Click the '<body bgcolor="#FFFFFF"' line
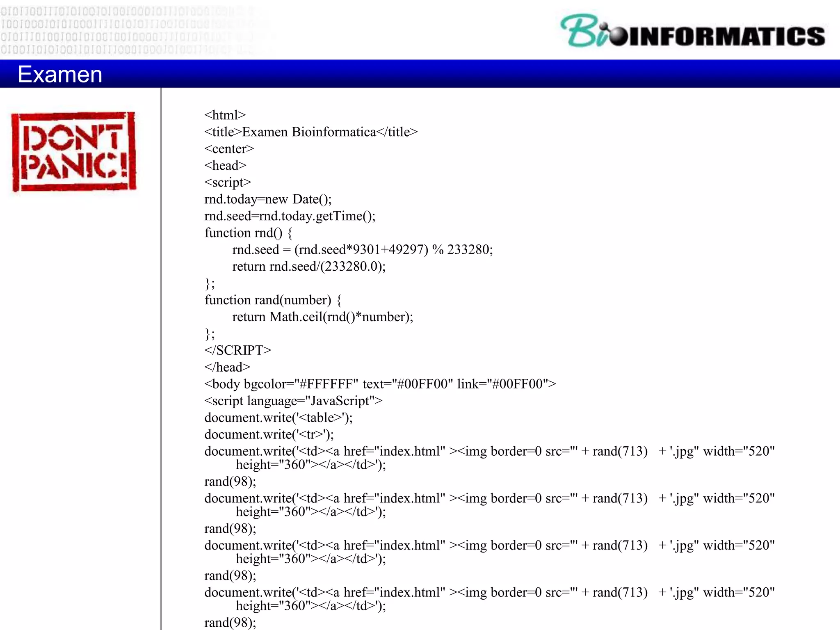Screen dimensions: 840x630 [x=380, y=384]
